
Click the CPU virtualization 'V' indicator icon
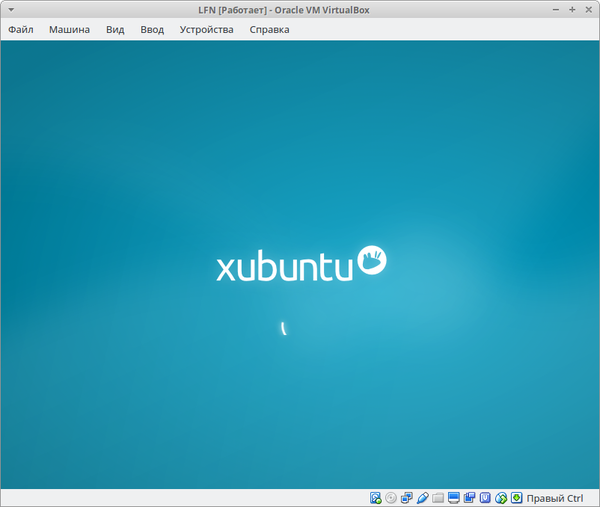pyautogui.click(x=485, y=498)
